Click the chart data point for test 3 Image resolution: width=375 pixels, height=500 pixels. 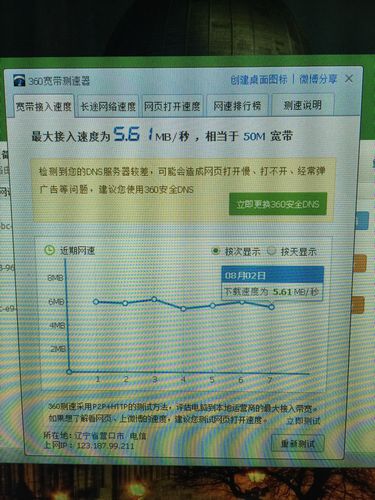tap(154, 299)
